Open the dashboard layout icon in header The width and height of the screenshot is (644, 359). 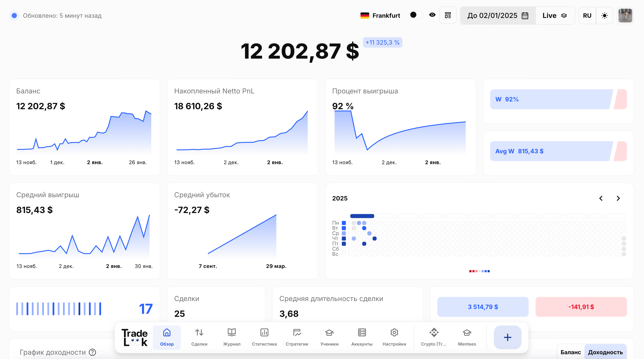tap(448, 16)
